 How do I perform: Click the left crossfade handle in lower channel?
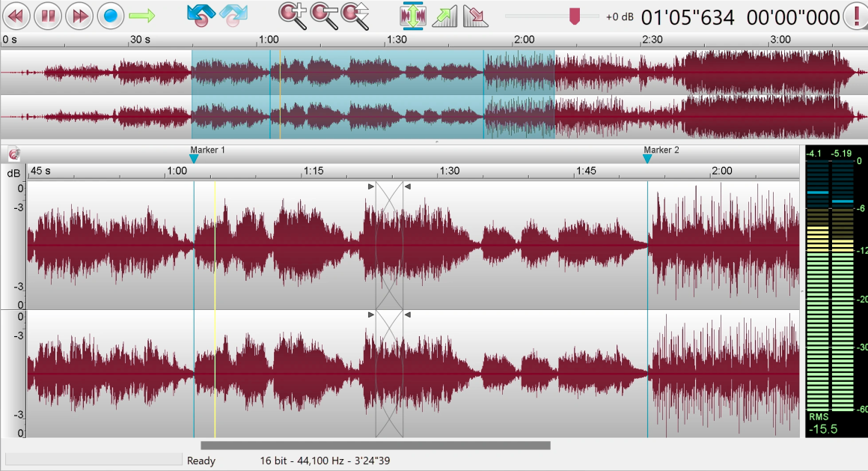tap(371, 314)
